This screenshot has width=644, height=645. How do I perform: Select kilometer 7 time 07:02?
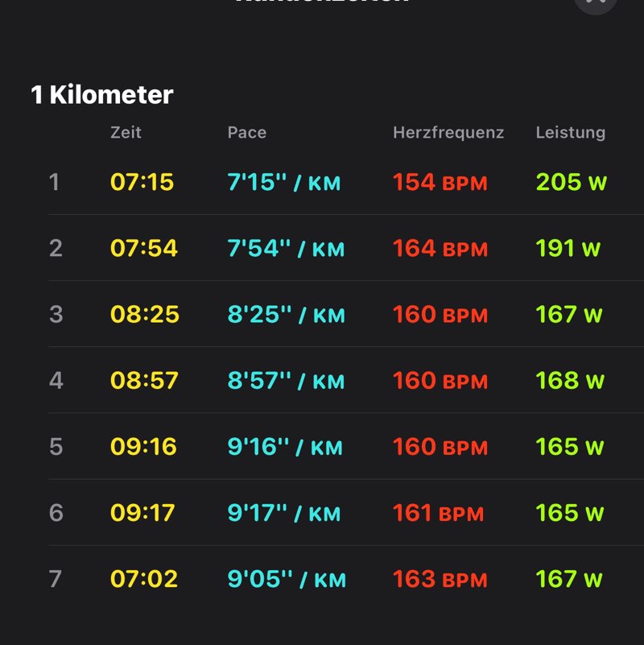coord(144,579)
